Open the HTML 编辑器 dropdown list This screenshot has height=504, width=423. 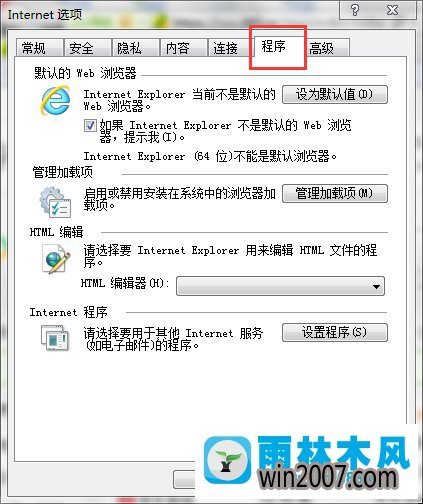280,286
